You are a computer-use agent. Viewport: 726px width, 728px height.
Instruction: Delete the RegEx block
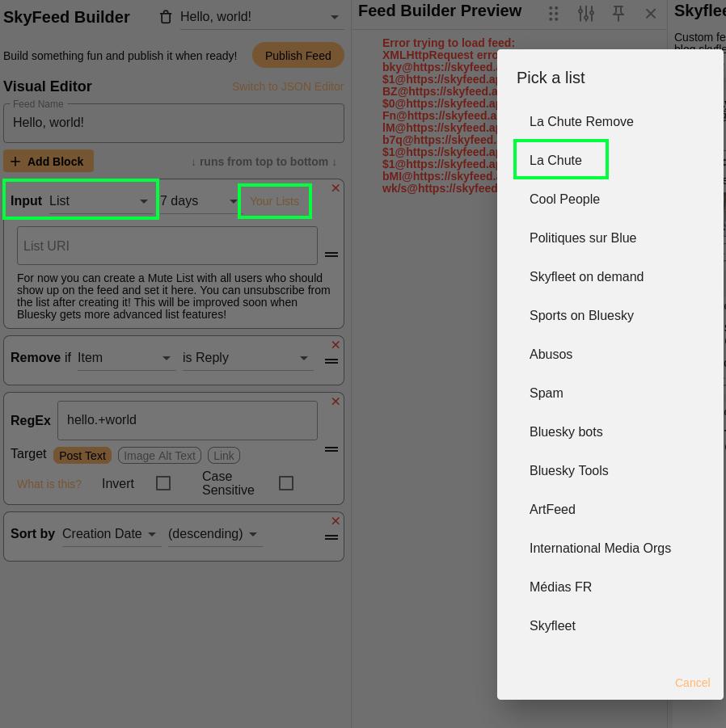(336, 402)
